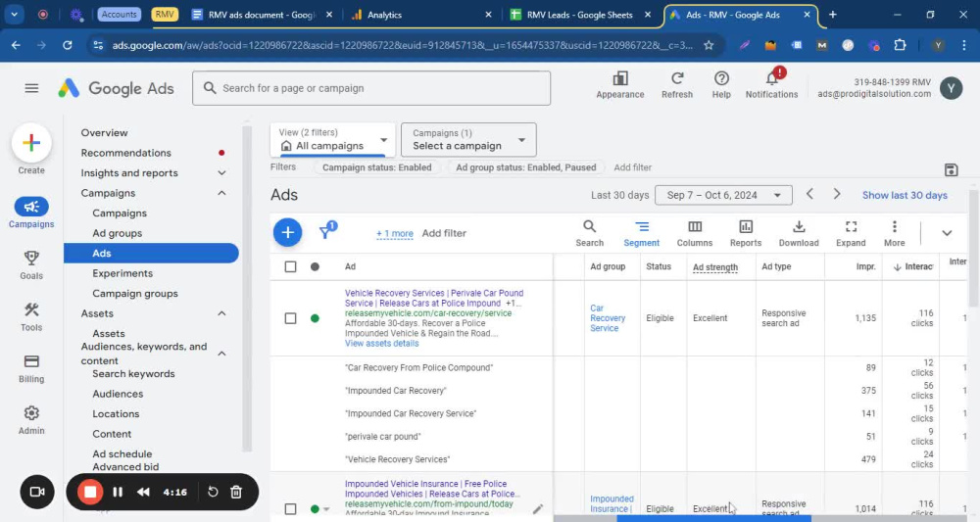Viewport: 980px width, 522px height.
Task: Check the Vehicle Recovery Services ad checkbox
Action: point(290,318)
